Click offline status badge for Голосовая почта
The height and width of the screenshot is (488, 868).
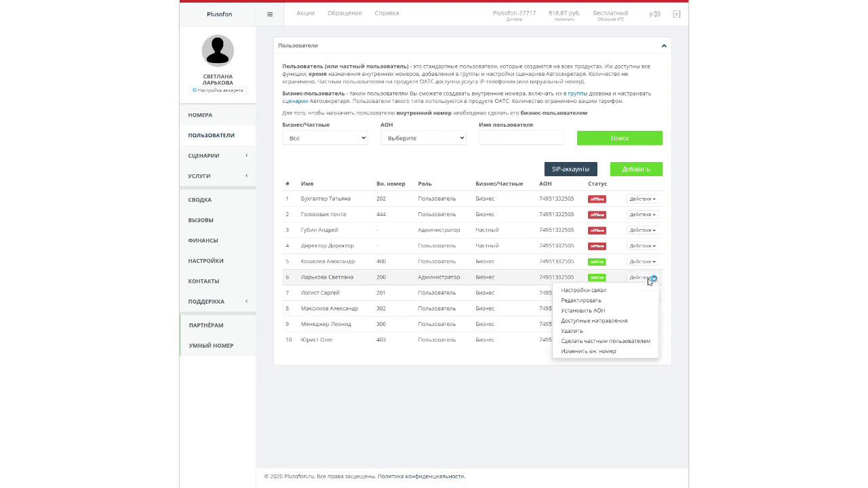(x=597, y=215)
